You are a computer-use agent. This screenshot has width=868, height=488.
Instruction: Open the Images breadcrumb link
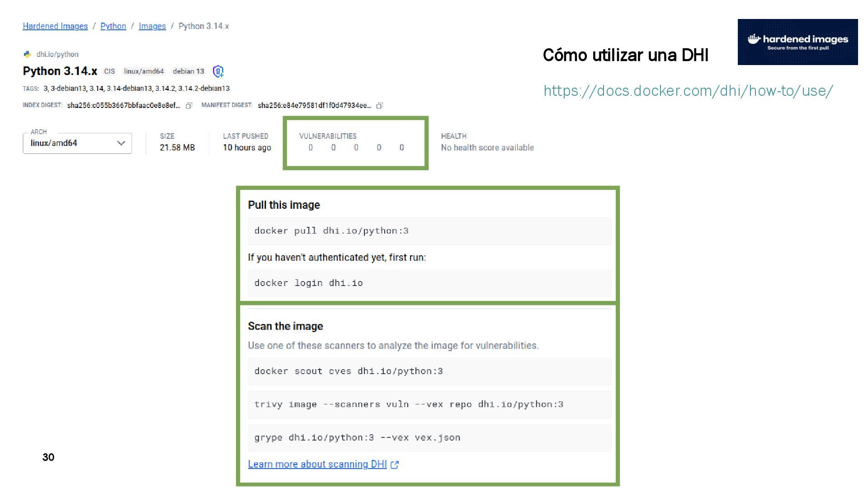152,26
